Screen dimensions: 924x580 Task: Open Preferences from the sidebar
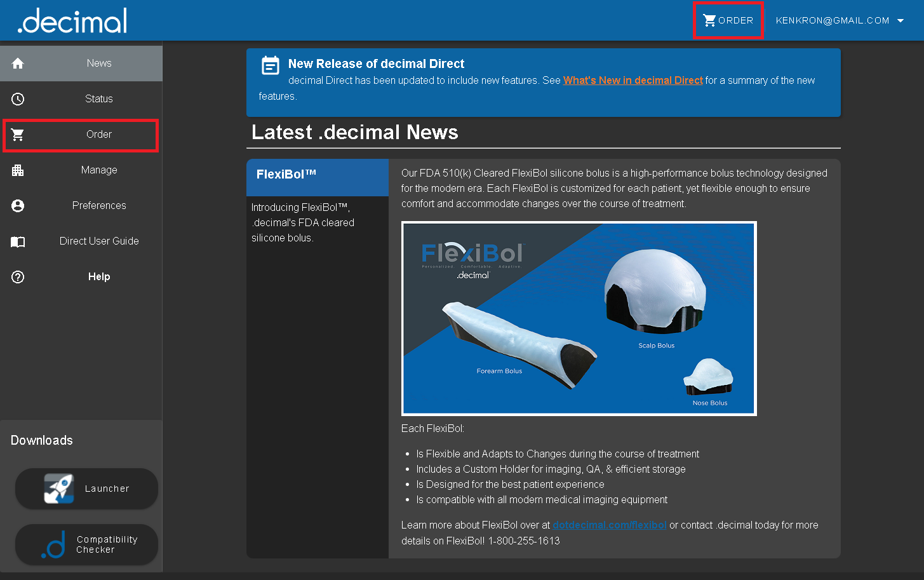99,206
